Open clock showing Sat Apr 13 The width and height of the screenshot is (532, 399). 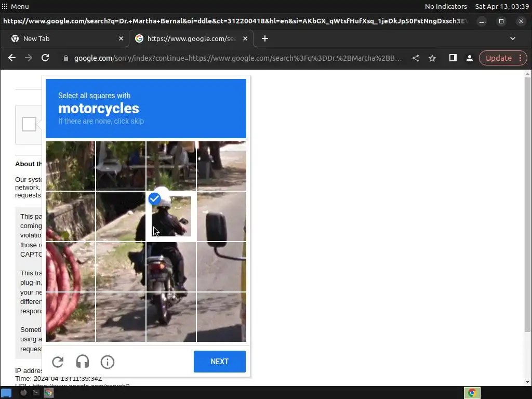tap(502, 6)
